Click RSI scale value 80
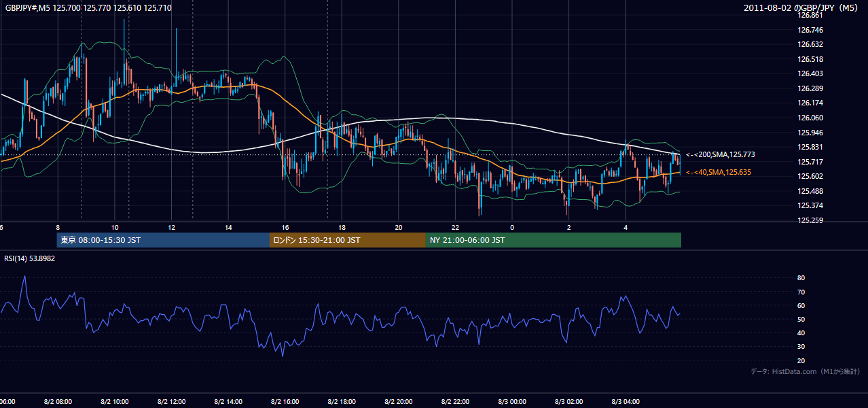Viewport: 868px width, 408px height. 801,278
